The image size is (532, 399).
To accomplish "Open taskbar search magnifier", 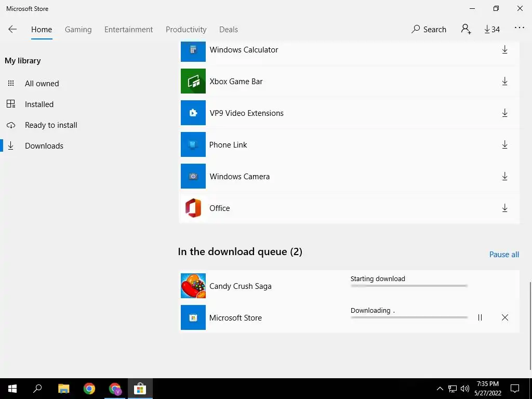I will (37, 389).
